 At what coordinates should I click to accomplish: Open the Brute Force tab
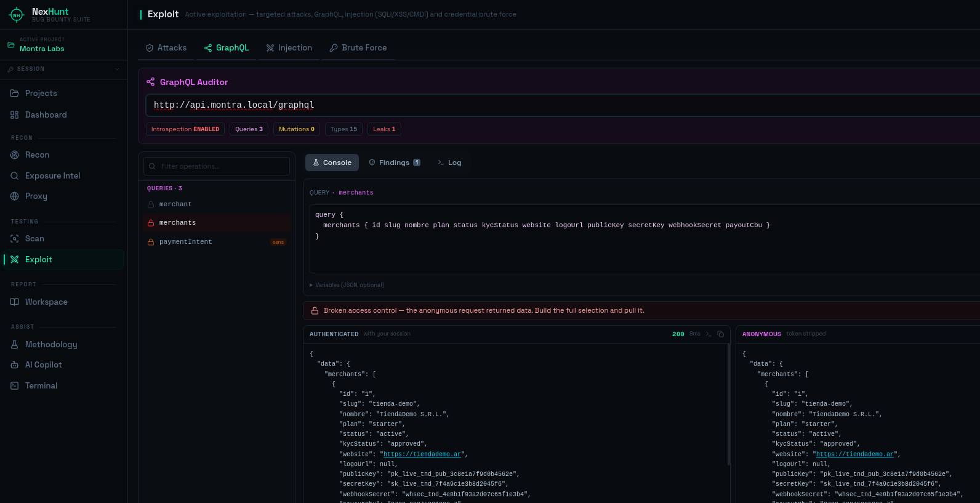(358, 47)
